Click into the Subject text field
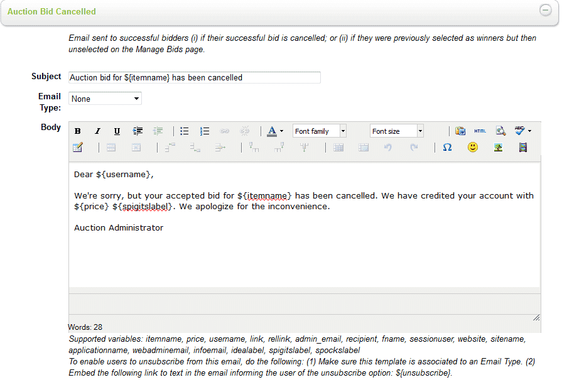This screenshot has width=562, height=392. point(195,77)
